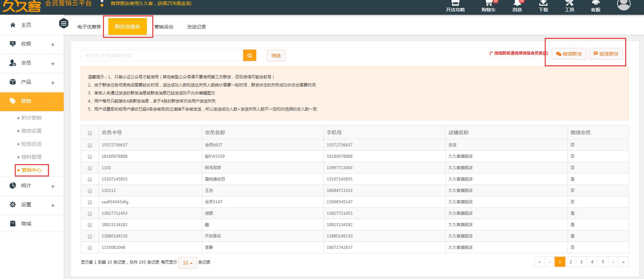Check row for member 李静
Viewport: 644px width, 279px height.
[90, 248]
